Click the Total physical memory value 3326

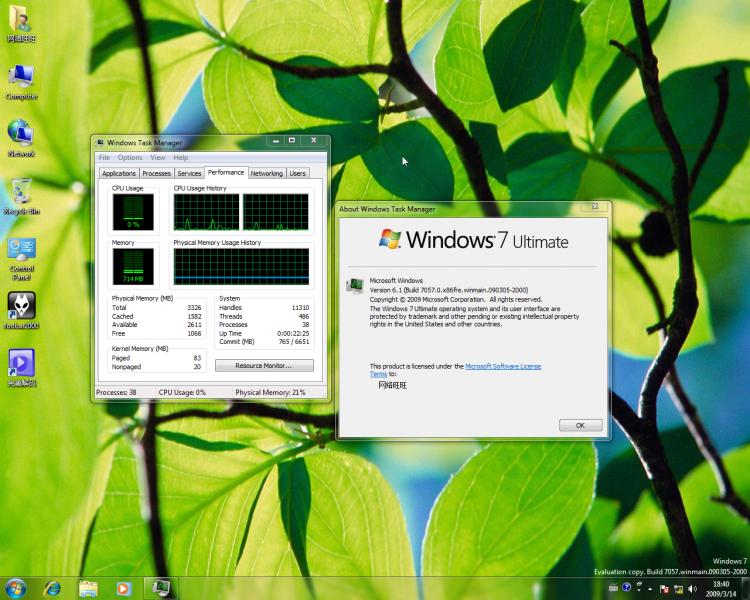click(194, 308)
